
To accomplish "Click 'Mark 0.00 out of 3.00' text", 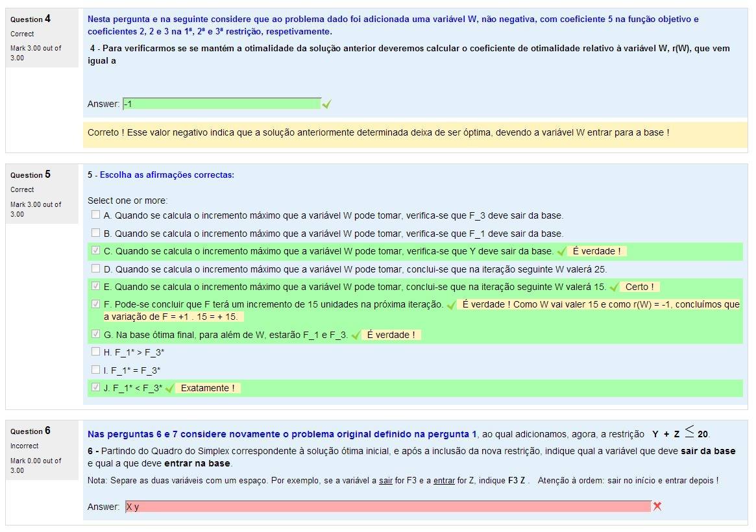I will click(x=36, y=466).
